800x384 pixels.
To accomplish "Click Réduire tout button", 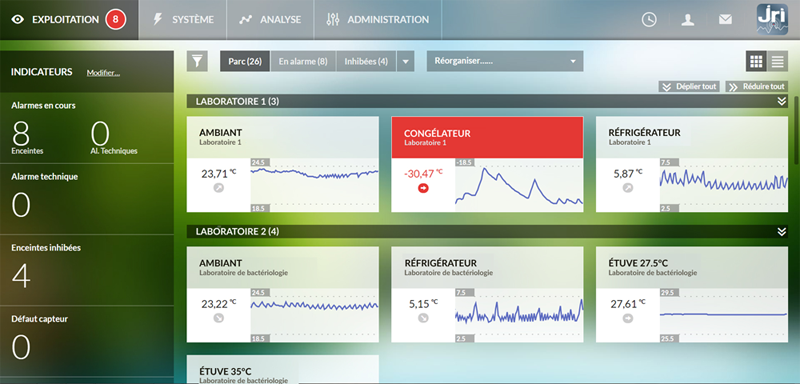I will 757,87.
